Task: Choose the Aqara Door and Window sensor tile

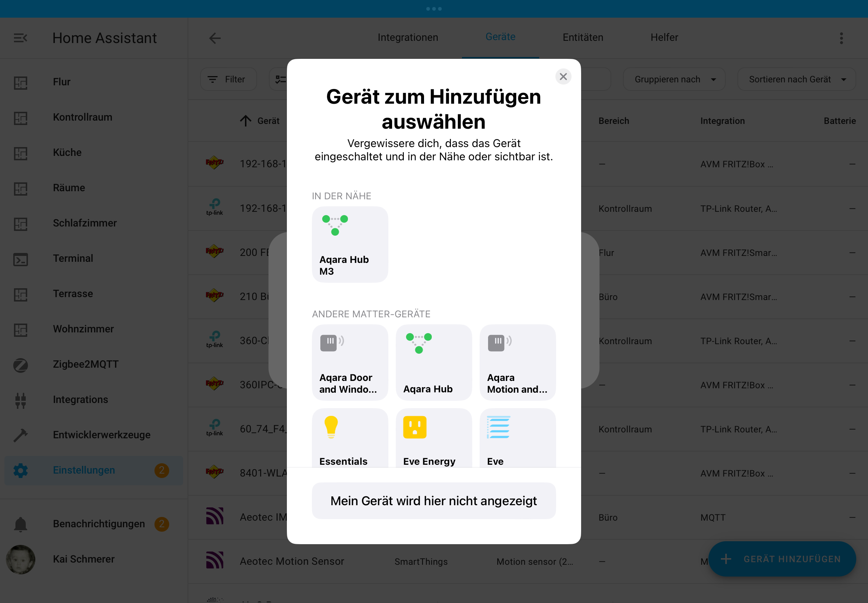Action: pos(349,362)
